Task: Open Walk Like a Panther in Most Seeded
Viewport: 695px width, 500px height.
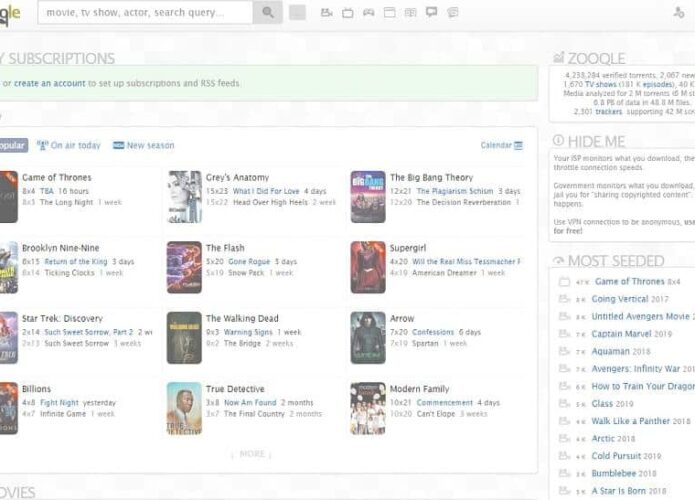Action: [630, 421]
